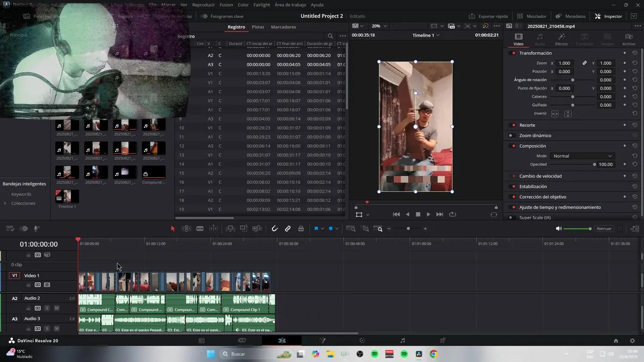Click the Fotogramas clave button

point(222,16)
